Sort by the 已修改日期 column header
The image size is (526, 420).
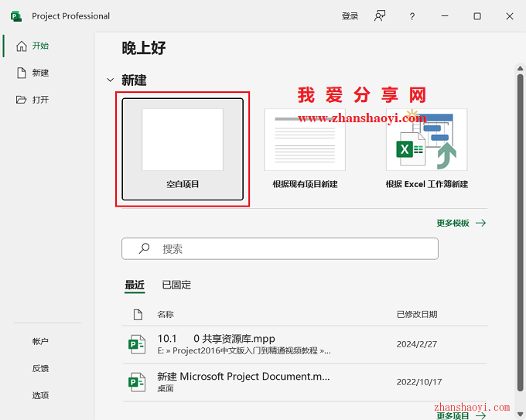click(x=417, y=314)
